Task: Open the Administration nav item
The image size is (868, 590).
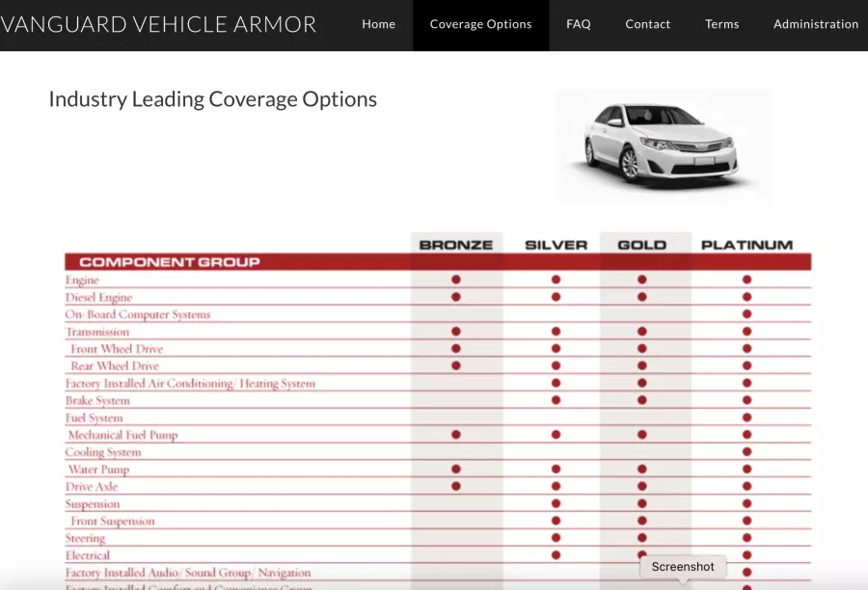Action: [816, 24]
